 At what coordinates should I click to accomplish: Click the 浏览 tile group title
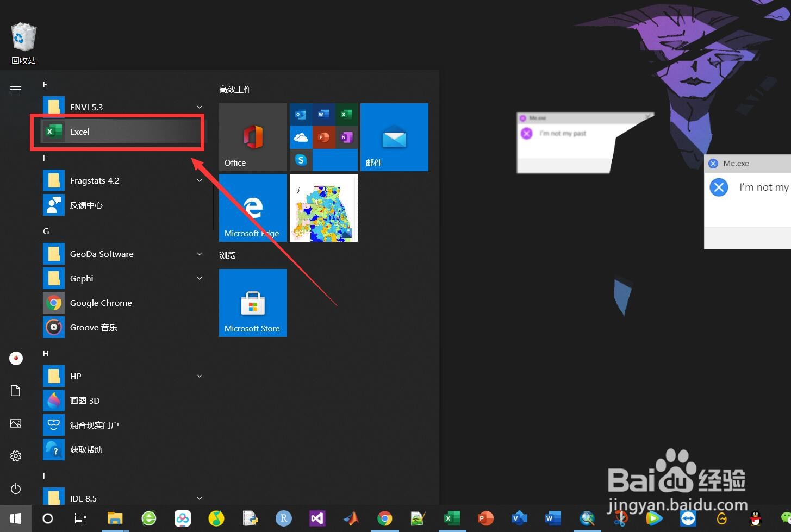[227, 255]
